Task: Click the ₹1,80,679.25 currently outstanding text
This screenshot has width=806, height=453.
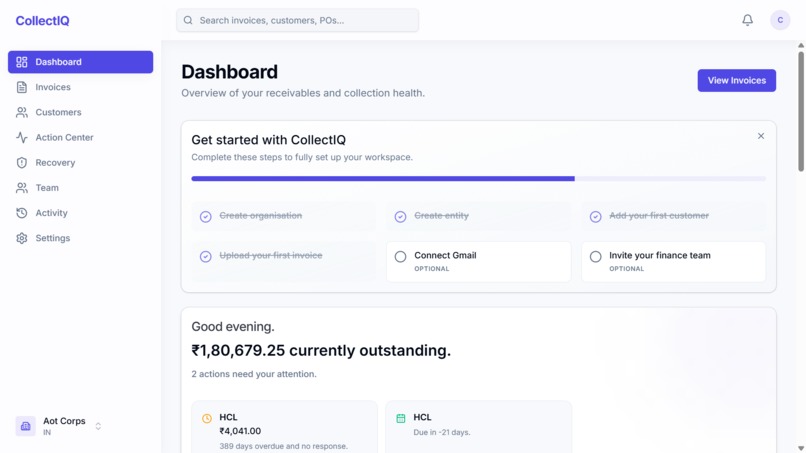Action: click(321, 350)
